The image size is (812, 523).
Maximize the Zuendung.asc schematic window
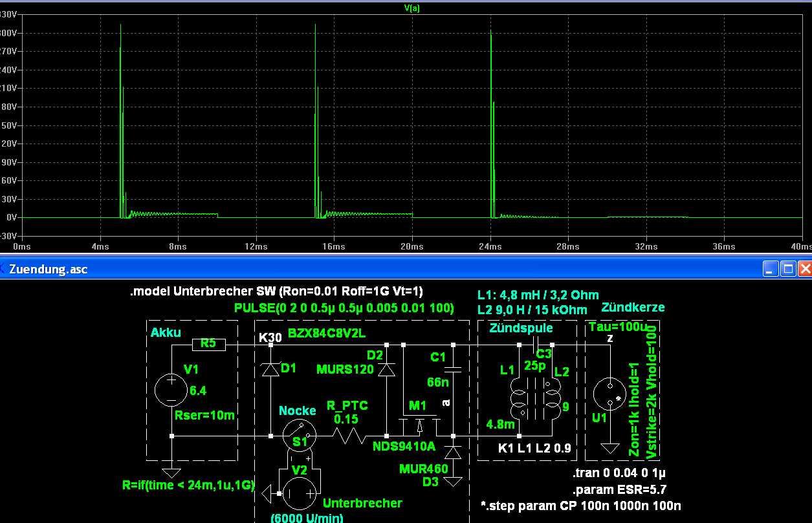pyautogui.click(x=787, y=269)
